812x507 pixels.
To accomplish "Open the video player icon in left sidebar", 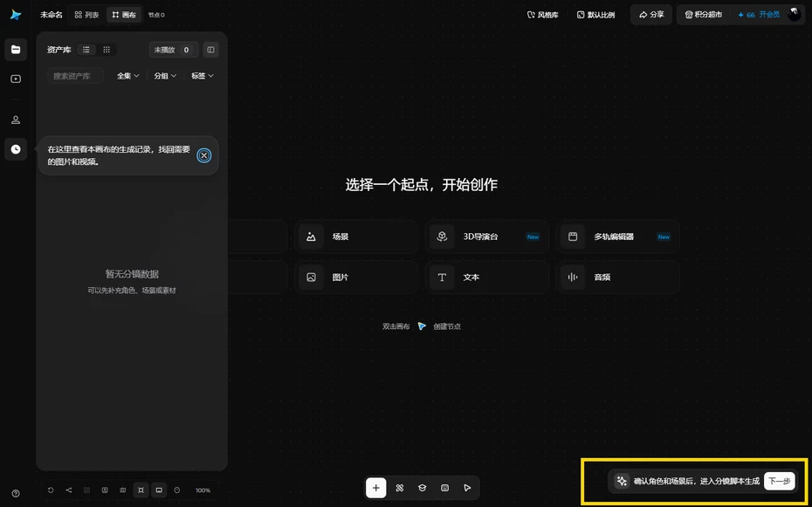I will click(x=16, y=79).
